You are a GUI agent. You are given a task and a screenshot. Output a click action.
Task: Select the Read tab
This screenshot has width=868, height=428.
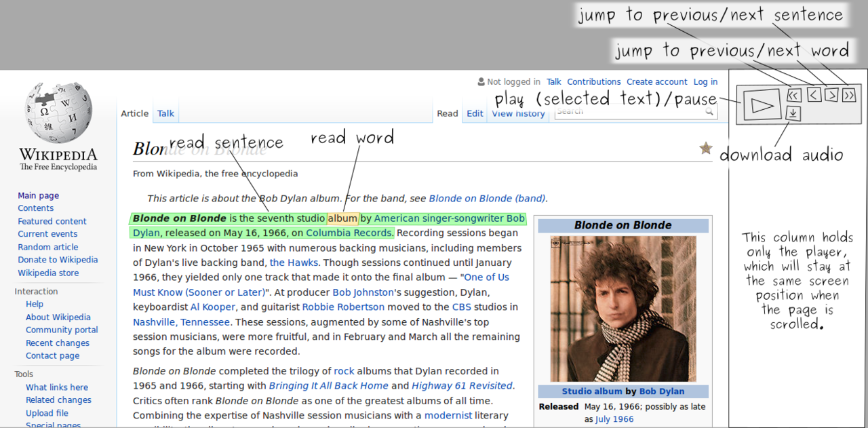tap(447, 113)
